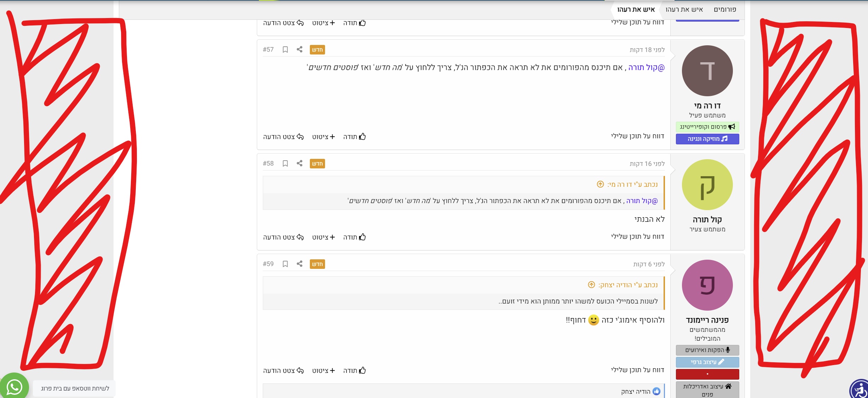Click the מוזיקה ונגינה music badge
Image resolution: width=868 pixels, height=398 pixels.
click(x=707, y=139)
